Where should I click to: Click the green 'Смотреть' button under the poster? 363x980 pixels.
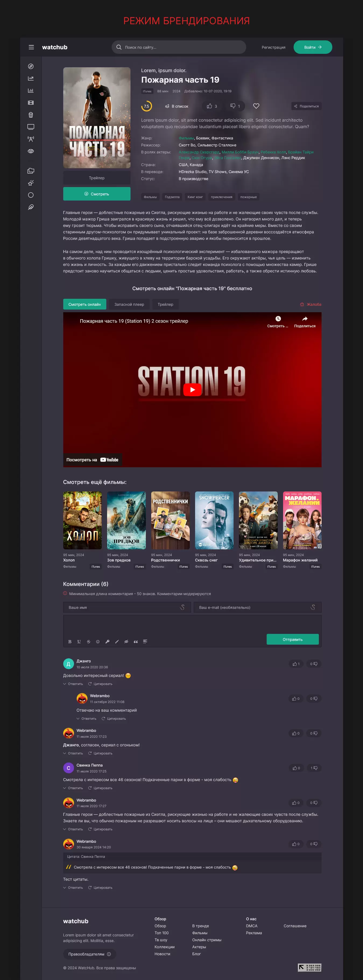point(97,194)
